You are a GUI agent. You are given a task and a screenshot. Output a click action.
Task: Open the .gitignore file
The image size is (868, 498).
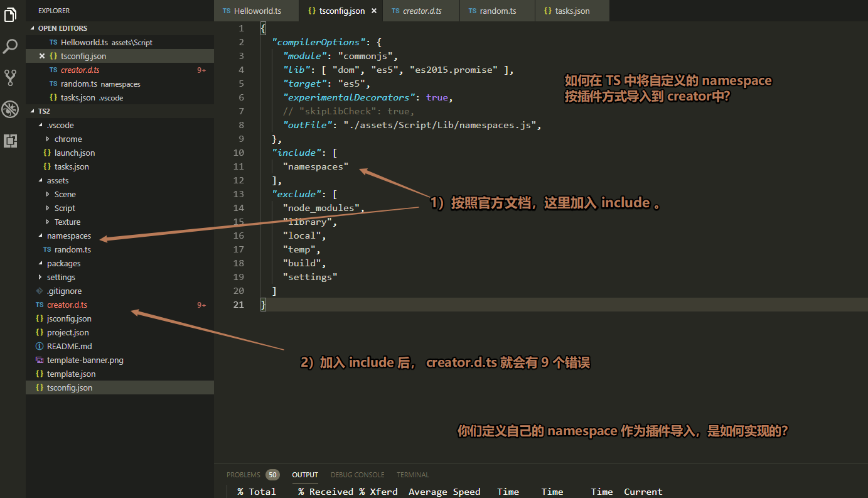[120, 291]
